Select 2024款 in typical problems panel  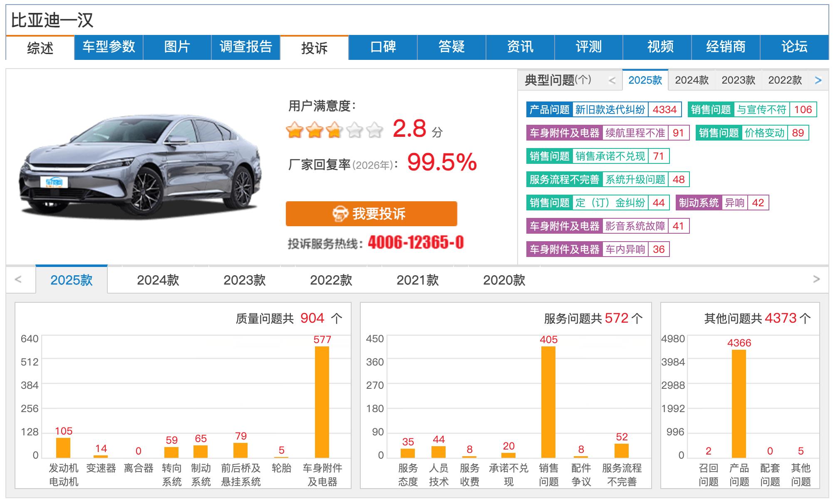tap(692, 80)
